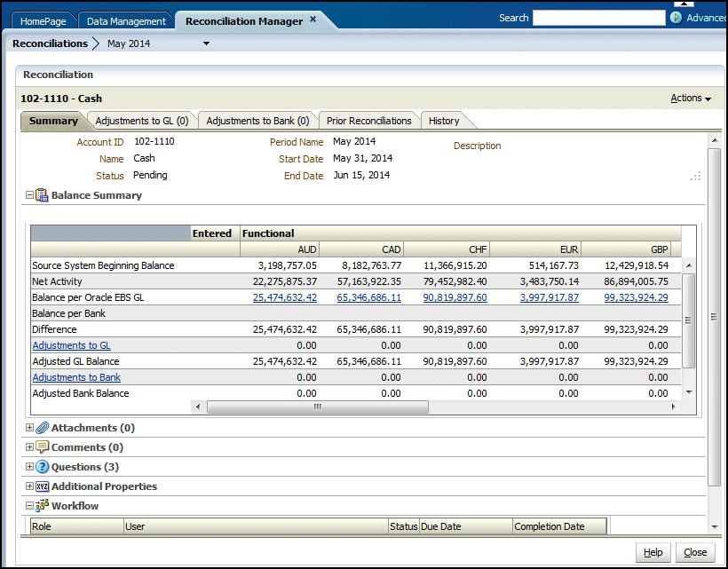Click the Close button

click(x=695, y=552)
